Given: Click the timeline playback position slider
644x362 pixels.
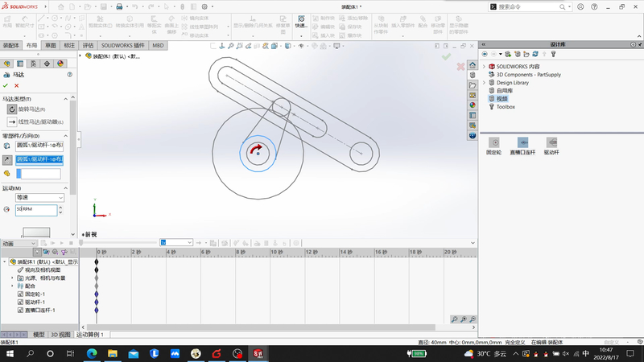Looking at the screenshot, I should [x=81, y=243].
